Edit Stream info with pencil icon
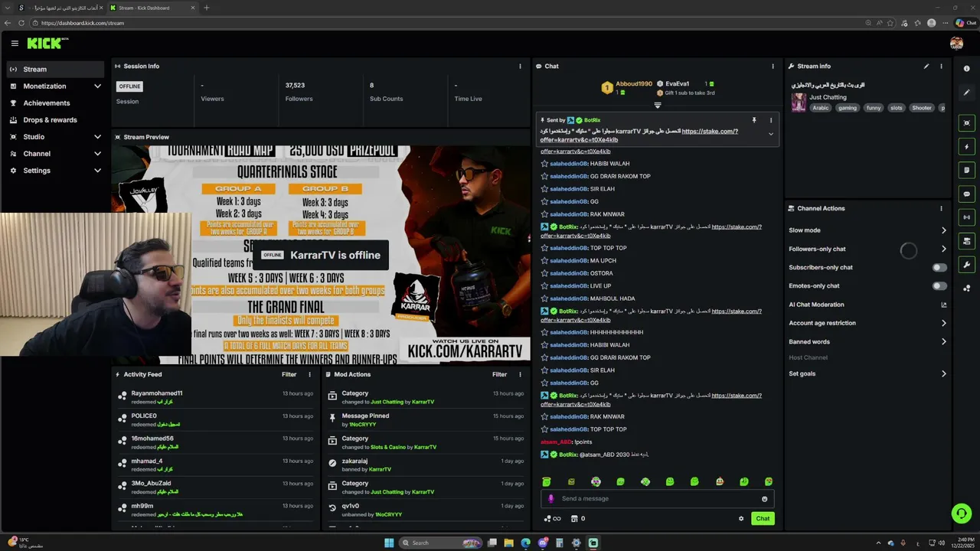The image size is (980, 551). point(926,67)
